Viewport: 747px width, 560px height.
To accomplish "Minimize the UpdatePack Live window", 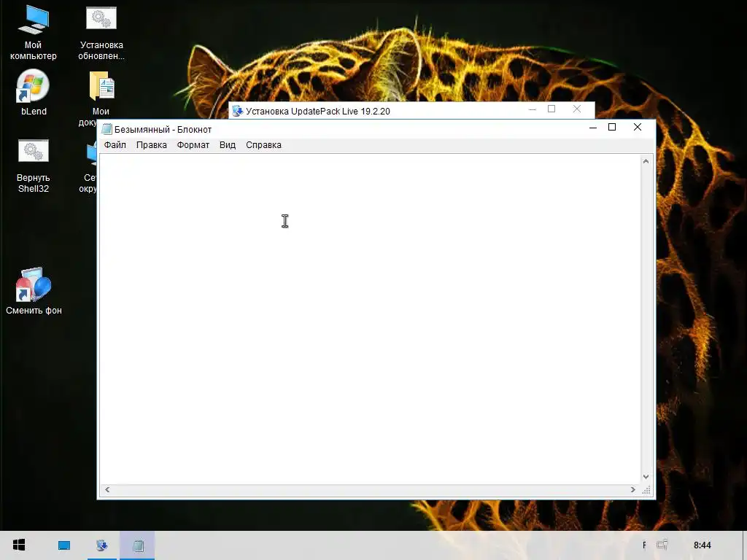I will tap(532, 109).
